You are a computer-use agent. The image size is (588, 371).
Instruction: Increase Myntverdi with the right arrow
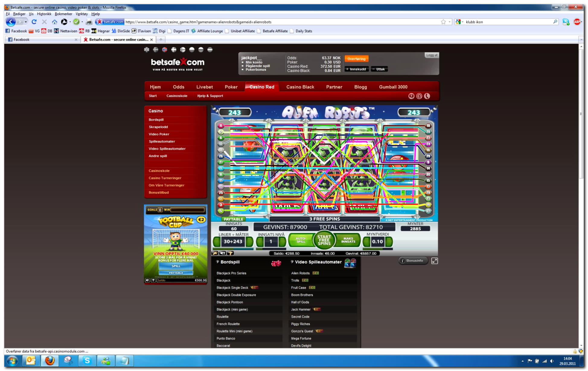(389, 242)
